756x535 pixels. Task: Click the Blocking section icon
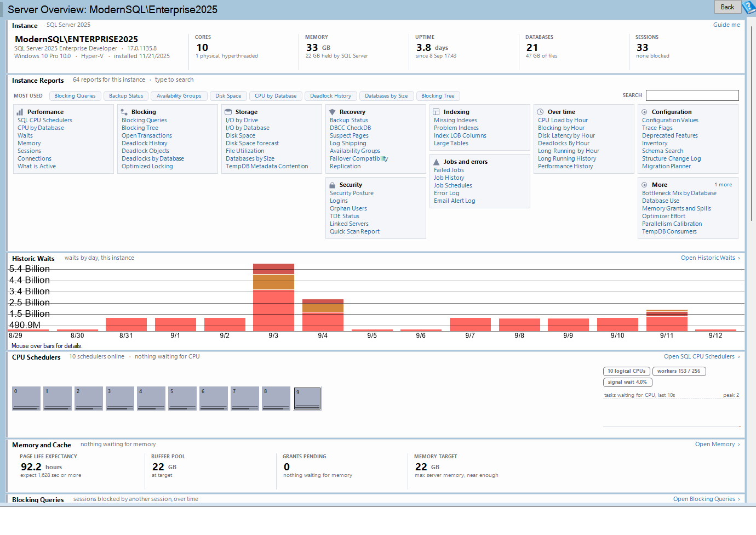tap(124, 112)
